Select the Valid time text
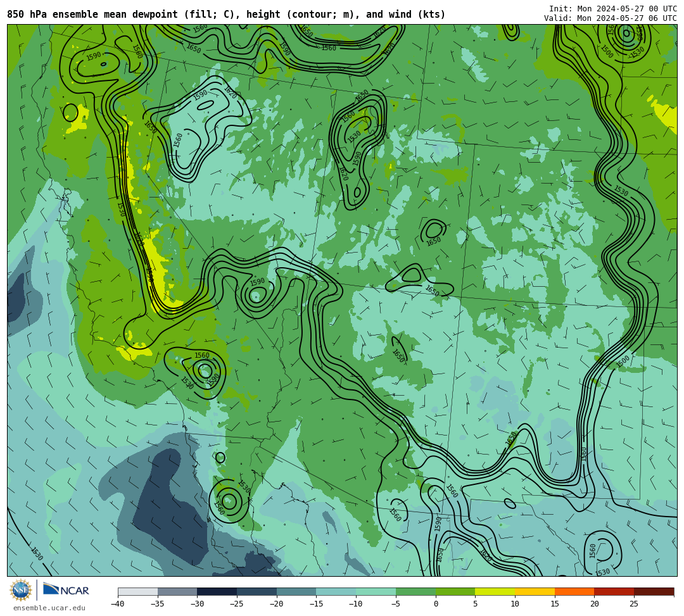Viewport: 684px width, 616px height. [611, 18]
